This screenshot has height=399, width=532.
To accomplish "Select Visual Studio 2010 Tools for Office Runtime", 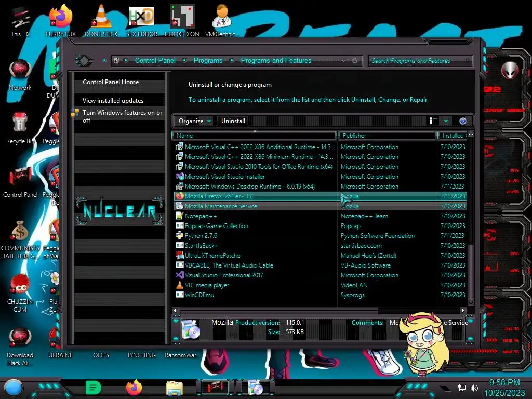I will (x=320, y=167).
